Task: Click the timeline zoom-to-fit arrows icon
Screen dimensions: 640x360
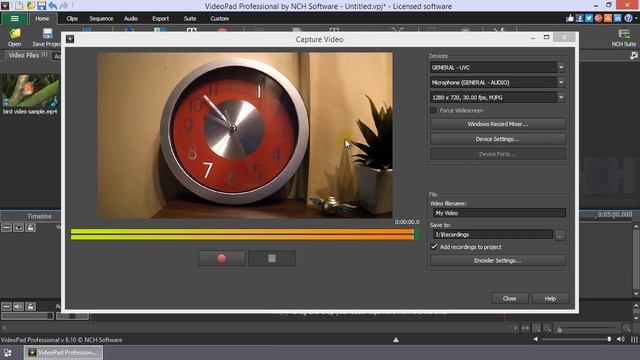Action: click(x=525, y=328)
